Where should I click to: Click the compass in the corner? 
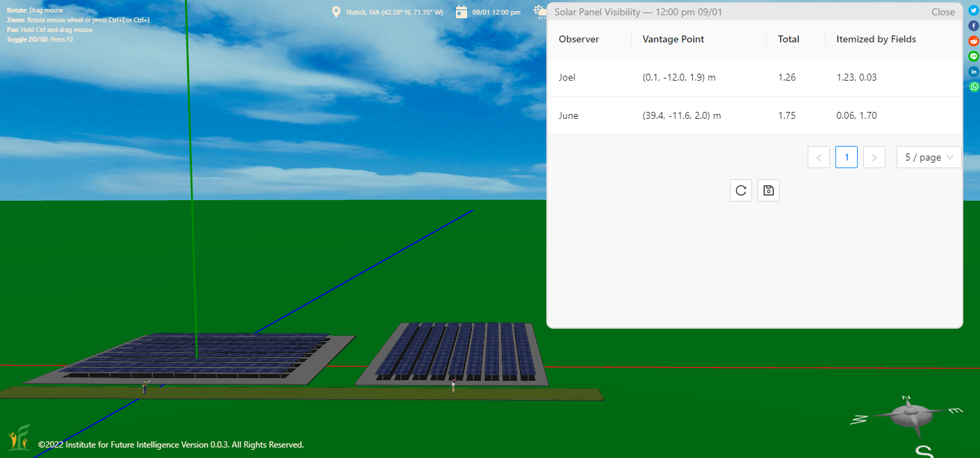(907, 415)
